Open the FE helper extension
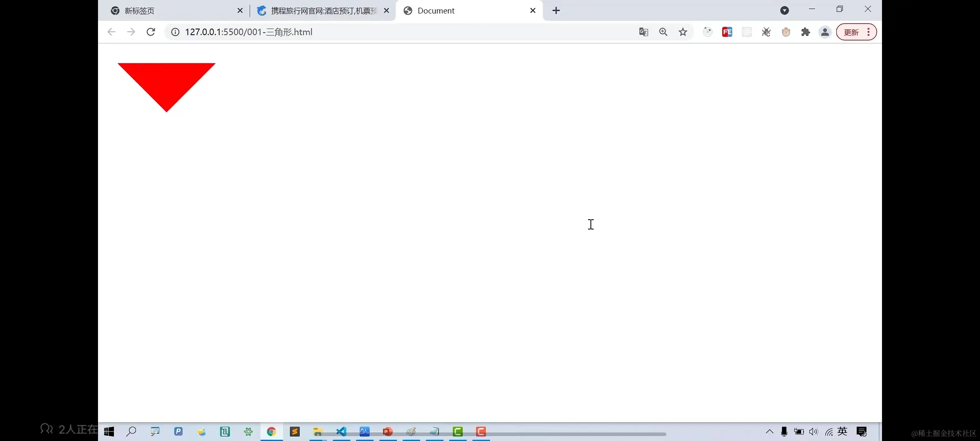 click(x=727, y=32)
